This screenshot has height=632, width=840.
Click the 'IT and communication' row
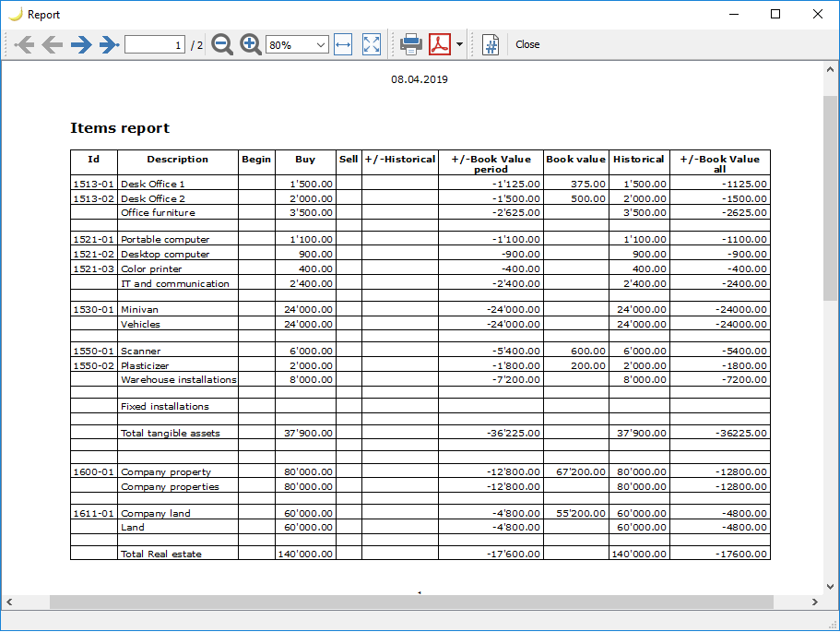pyautogui.click(x=420, y=283)
